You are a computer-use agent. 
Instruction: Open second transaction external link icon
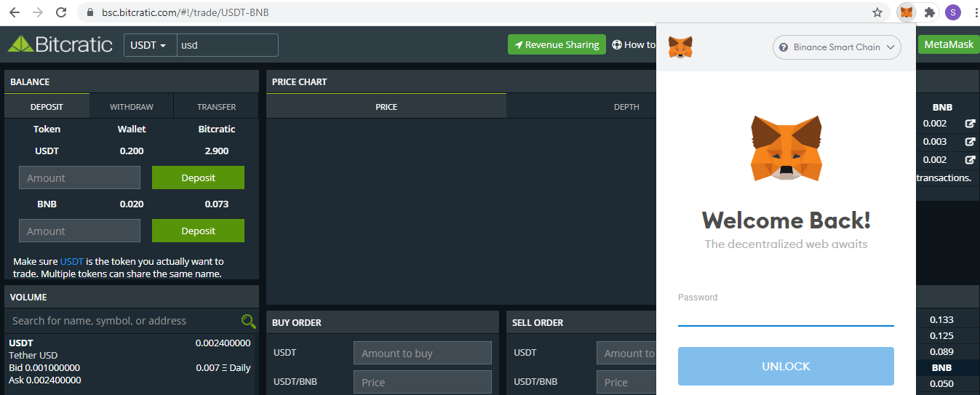click(970, 142)
